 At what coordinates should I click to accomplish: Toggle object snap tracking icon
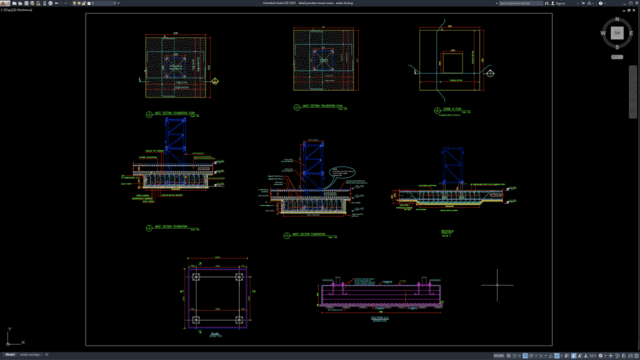click(550, 356)
